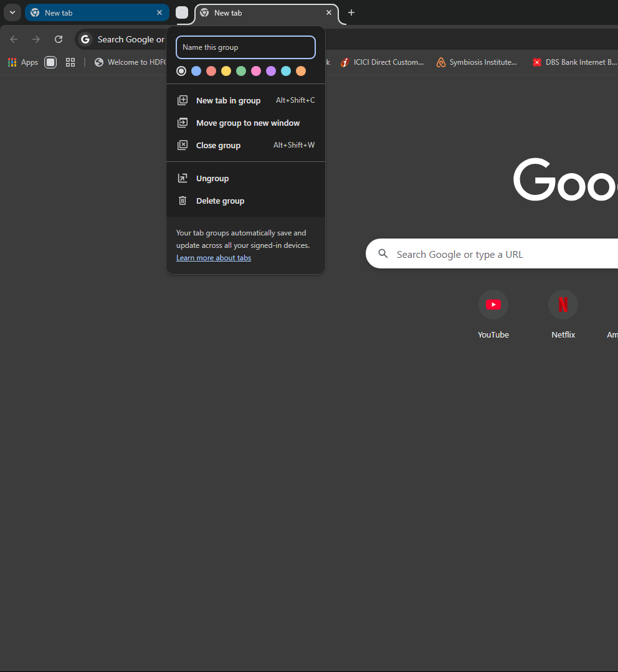Image resolution: width=618 pixels, height=672 pixels.
Task: Go back with the back arrow
Action: coord(14,39)
